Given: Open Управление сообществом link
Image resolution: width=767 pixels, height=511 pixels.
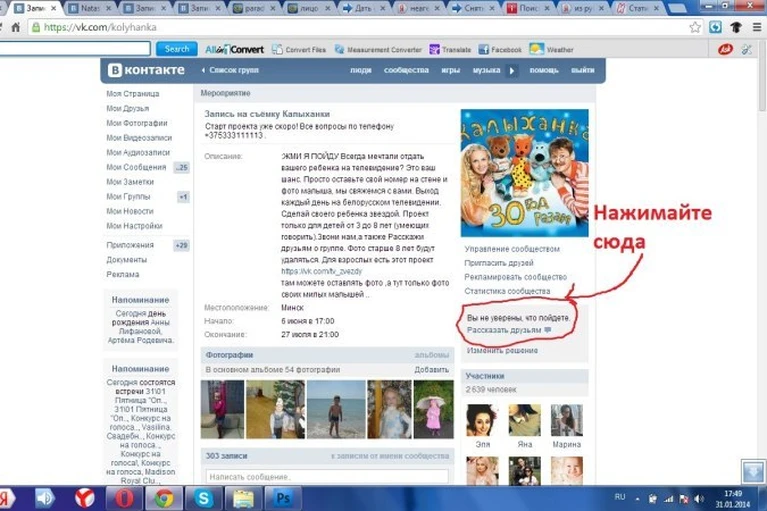Looking at the screenshot, I should [x=512, y=248].
